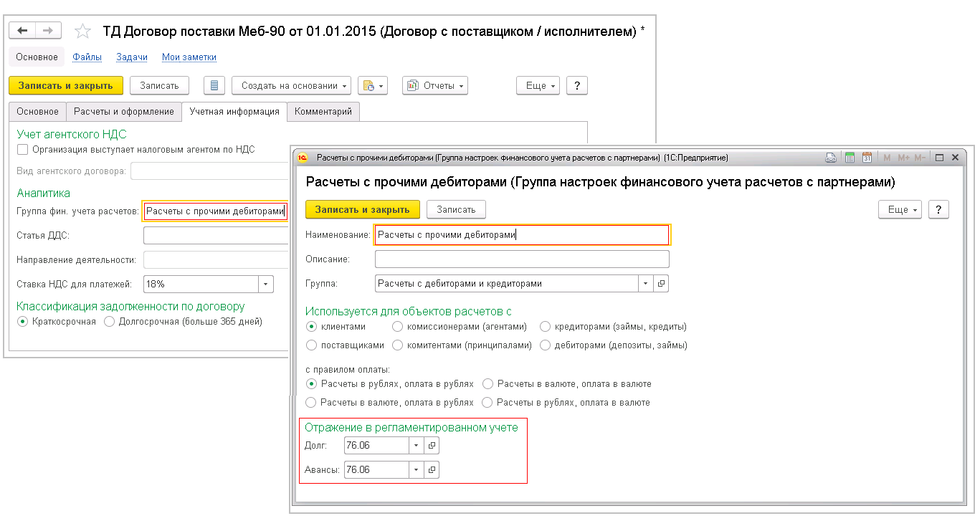The height and width of the screenshot is (526, 980).
Task: Click the print icon in settings window title bar
Action: (831, 158)
